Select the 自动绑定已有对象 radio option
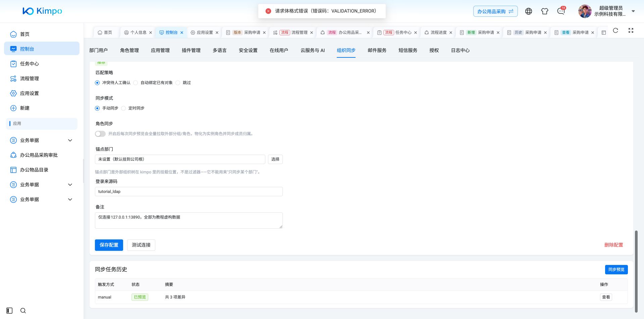 point(136,83)
